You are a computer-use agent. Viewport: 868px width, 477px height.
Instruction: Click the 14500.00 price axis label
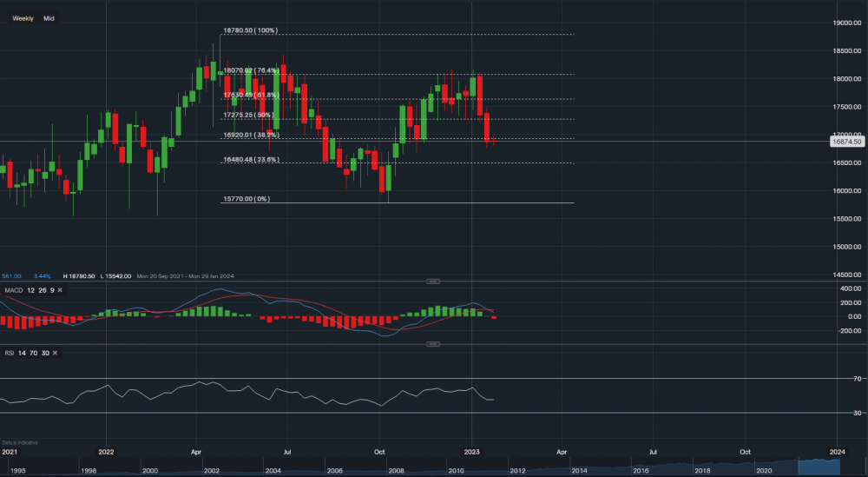point(847,275)
